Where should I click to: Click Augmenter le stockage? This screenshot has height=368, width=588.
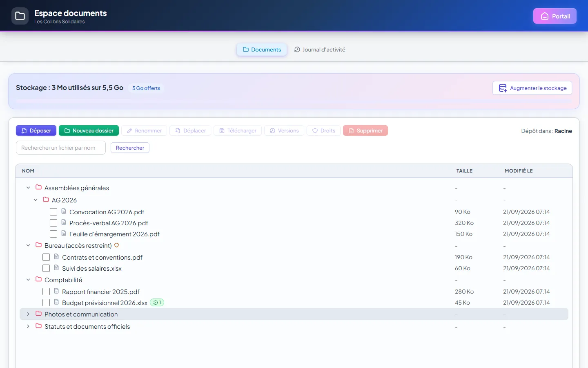pos(532,88)
